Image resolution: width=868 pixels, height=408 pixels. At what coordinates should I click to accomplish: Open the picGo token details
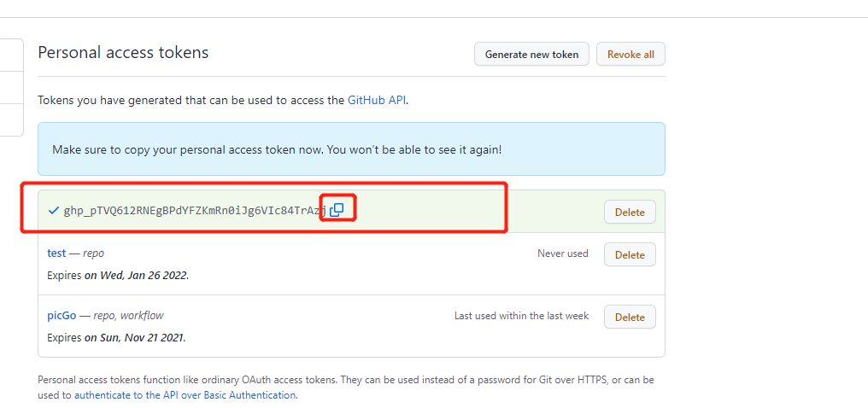[x=62, y=316]
